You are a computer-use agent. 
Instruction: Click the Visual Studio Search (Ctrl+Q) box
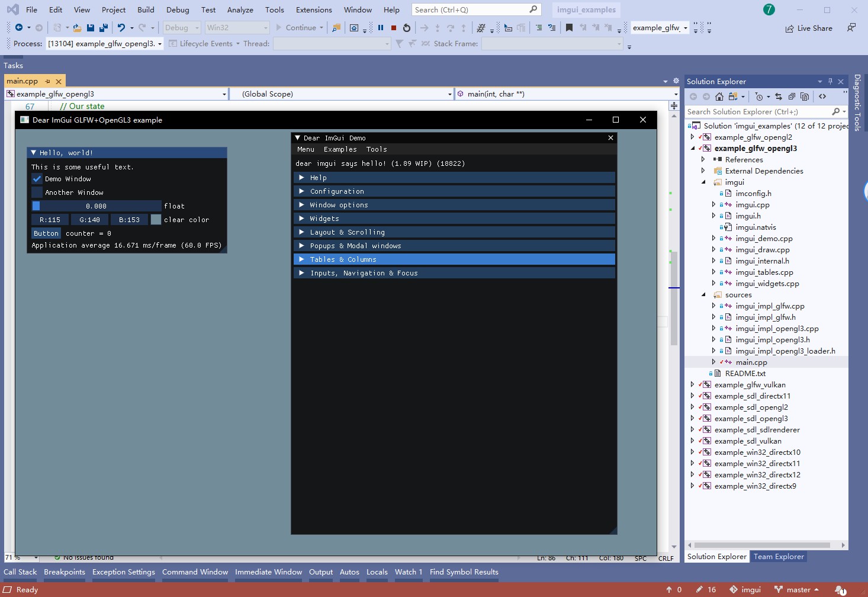tap(476, 10)
